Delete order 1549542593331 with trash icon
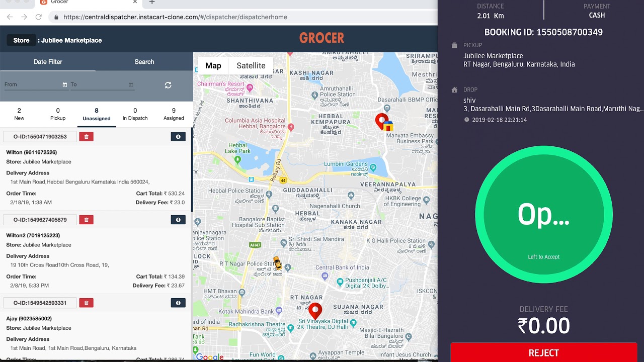This screenshot has height=362, width=644. tap(86, 303)
